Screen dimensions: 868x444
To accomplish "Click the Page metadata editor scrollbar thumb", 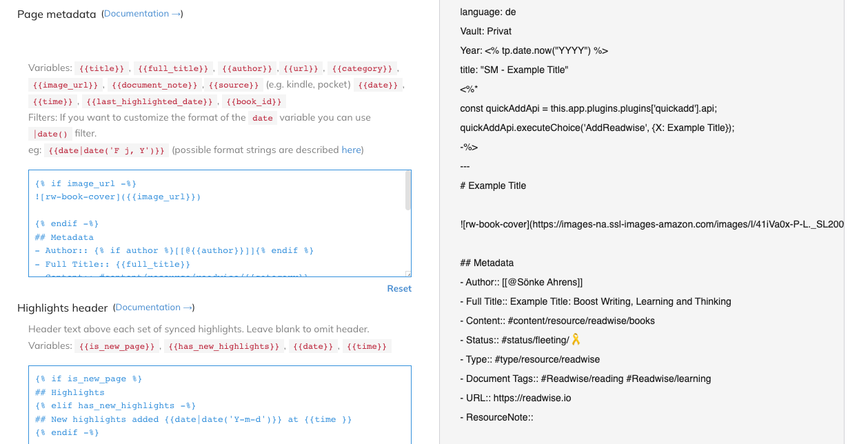I will (407, 190).
